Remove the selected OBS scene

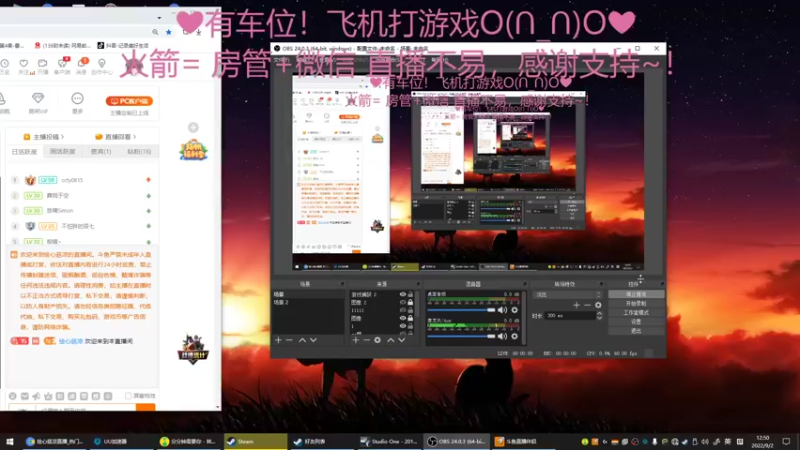pos(289,340)
